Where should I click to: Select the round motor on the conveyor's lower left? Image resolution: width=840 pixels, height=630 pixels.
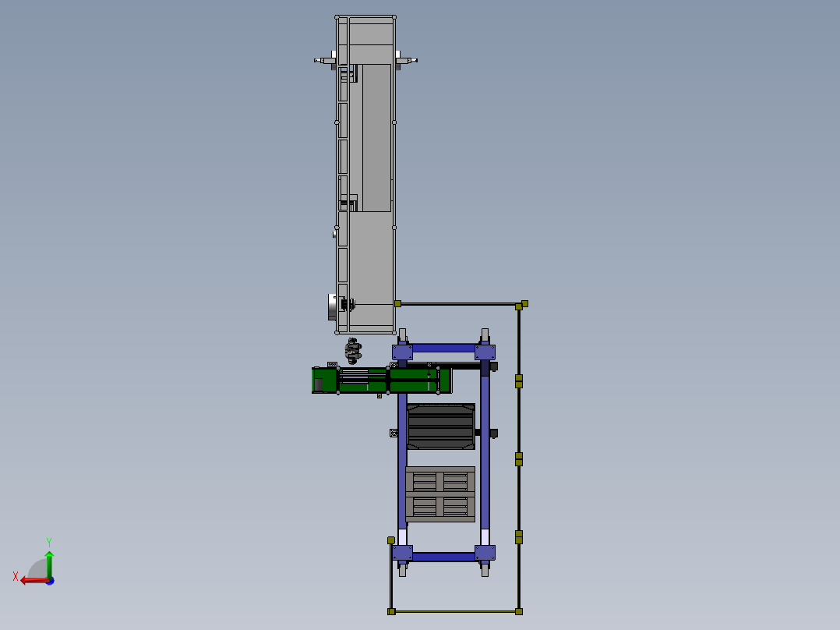point(334,306)
